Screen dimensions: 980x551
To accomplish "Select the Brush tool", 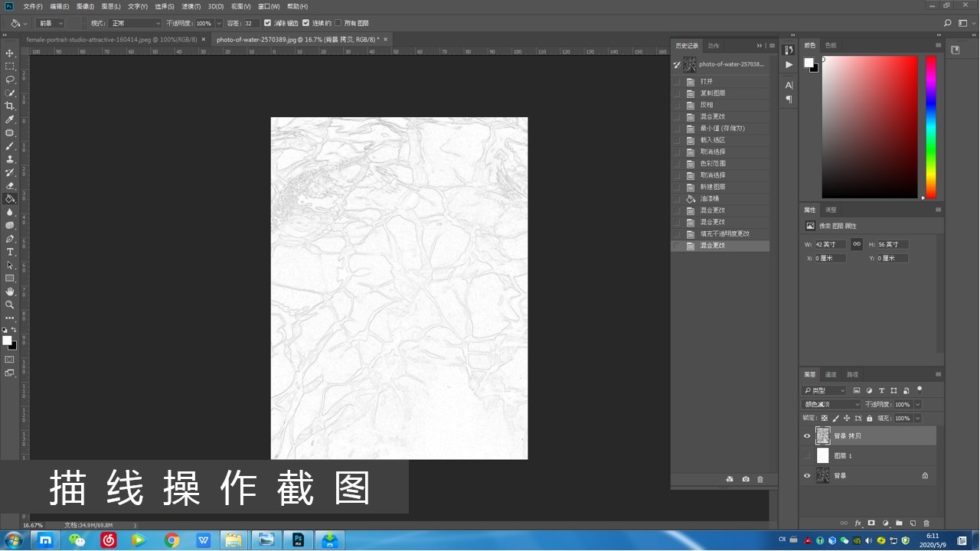I will [10, 145].
